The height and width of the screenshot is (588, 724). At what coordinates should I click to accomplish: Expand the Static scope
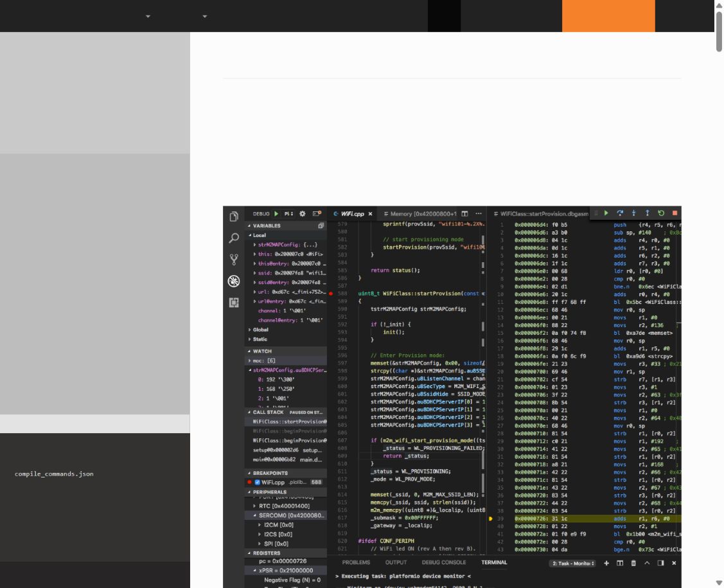(x=286, y=339)
